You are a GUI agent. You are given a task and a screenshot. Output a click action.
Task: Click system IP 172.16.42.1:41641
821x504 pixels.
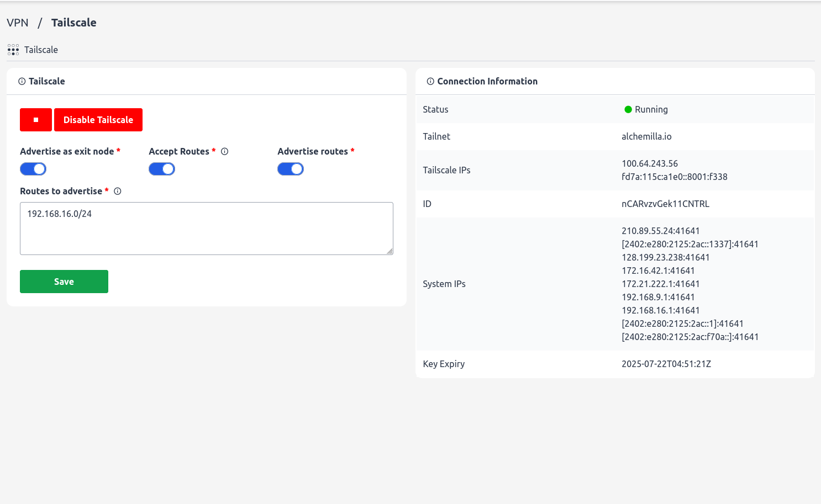pos(658,270)
